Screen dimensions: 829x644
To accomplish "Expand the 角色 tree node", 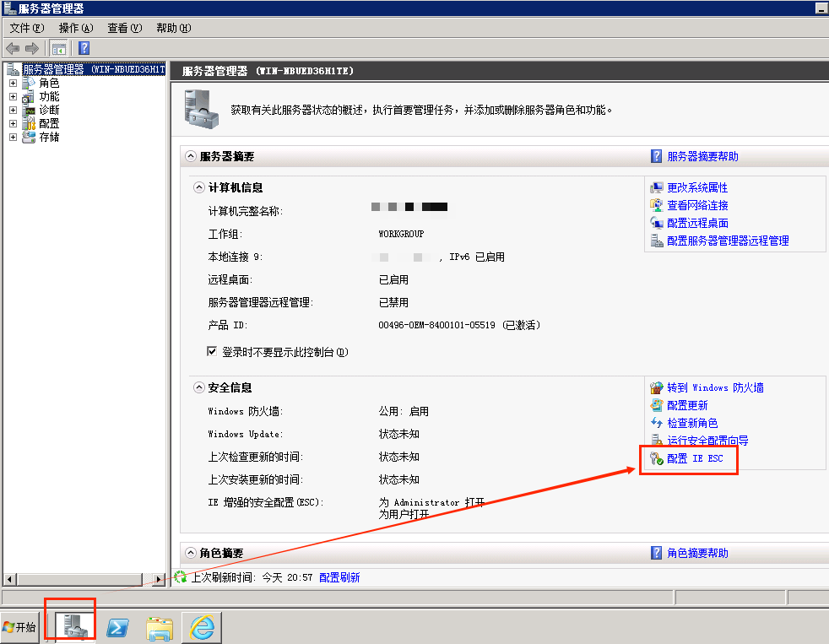I will click(13, 84).
